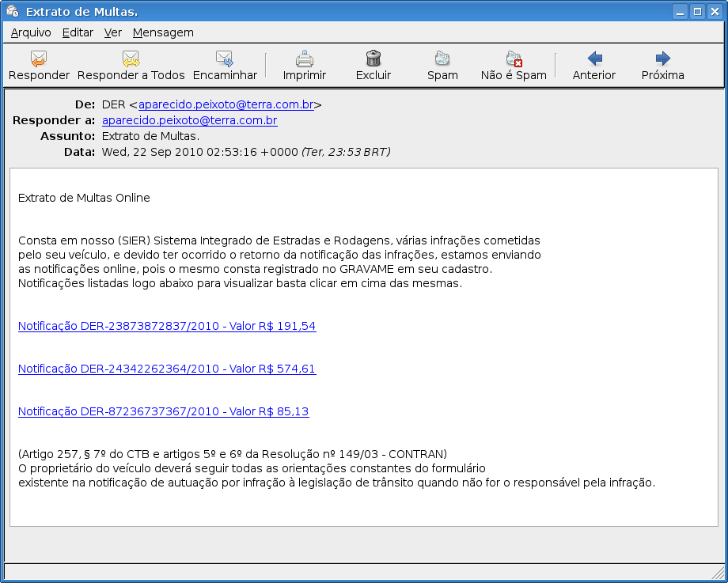The width and height of the screenshot is (728, 583).
Task: Open the Mensagem menu
Action: [163, 32]
